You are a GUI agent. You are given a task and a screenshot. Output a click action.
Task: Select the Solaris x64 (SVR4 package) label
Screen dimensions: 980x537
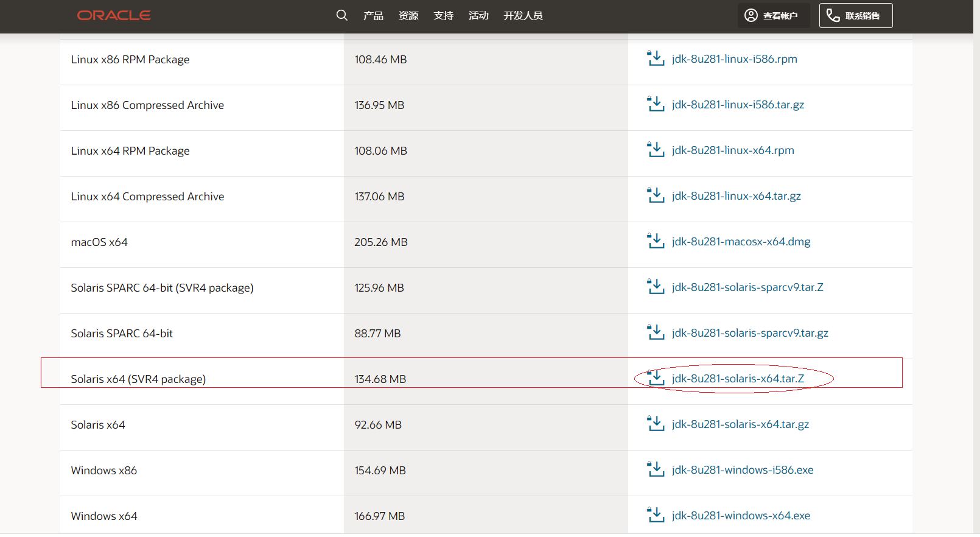(138, 379)
